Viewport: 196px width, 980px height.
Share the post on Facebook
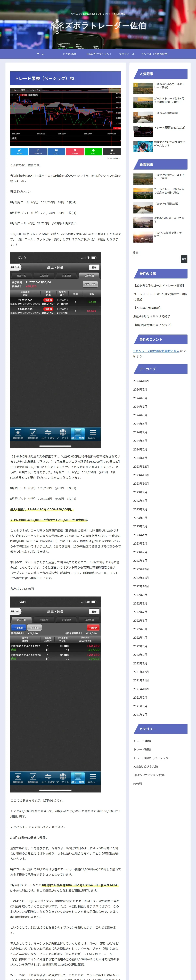38,151
